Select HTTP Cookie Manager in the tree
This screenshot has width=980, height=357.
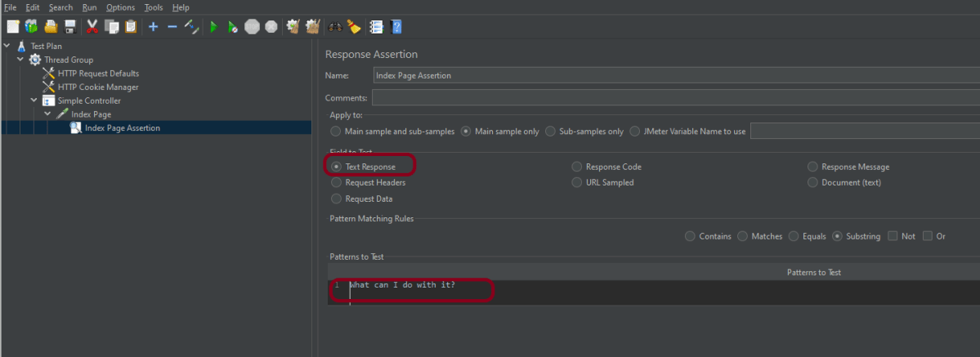(x=97, y=87)
